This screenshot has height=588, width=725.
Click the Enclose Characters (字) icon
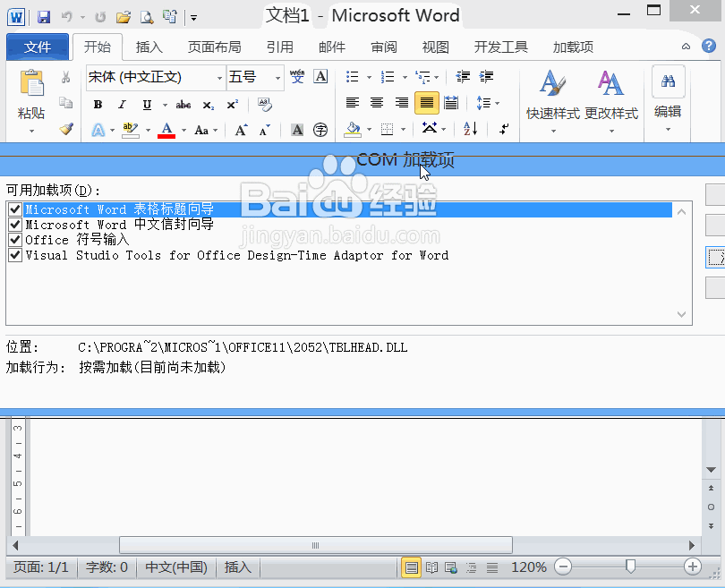point(320,130)
